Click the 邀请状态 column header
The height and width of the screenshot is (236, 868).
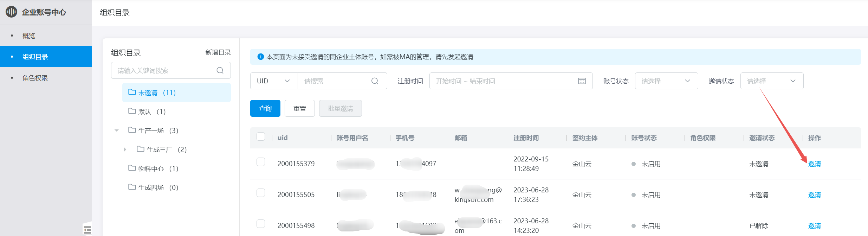(762, 138)
